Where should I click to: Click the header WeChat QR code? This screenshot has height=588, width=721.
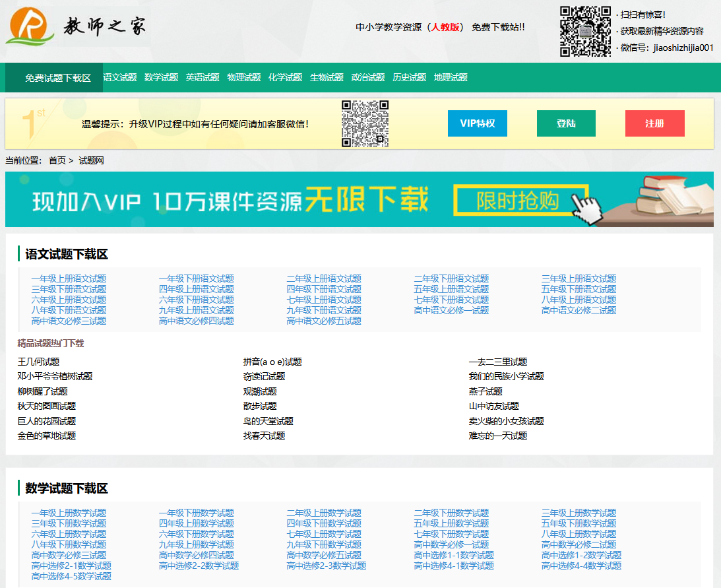[585, 31]
